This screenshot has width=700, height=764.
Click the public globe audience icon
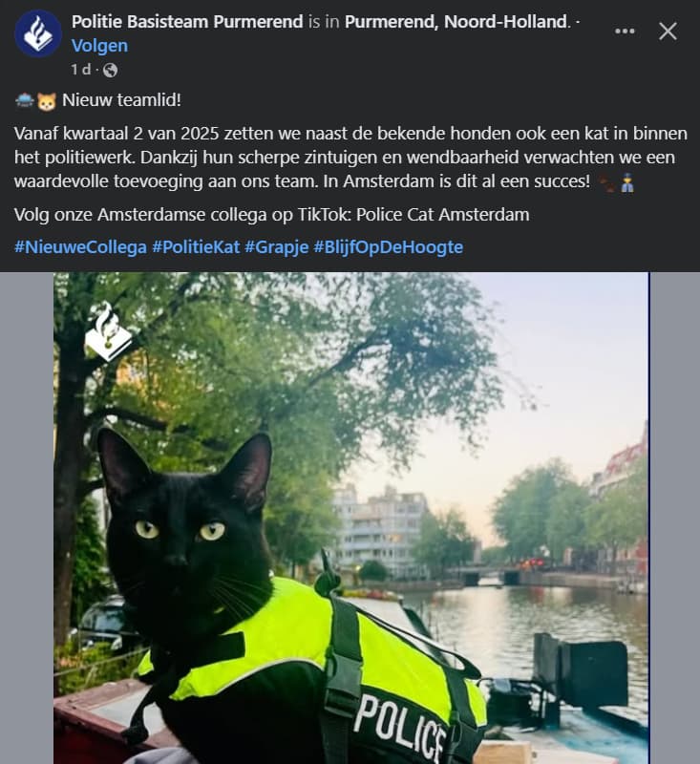[111, 70]
